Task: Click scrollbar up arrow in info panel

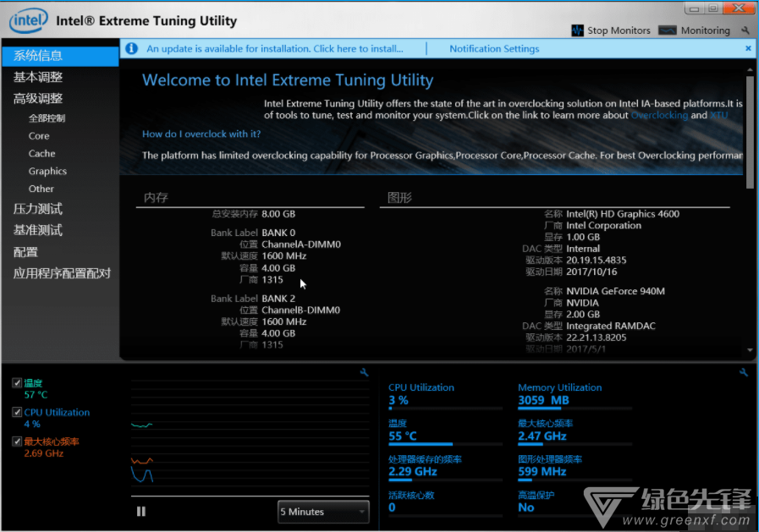Action: 750,69
